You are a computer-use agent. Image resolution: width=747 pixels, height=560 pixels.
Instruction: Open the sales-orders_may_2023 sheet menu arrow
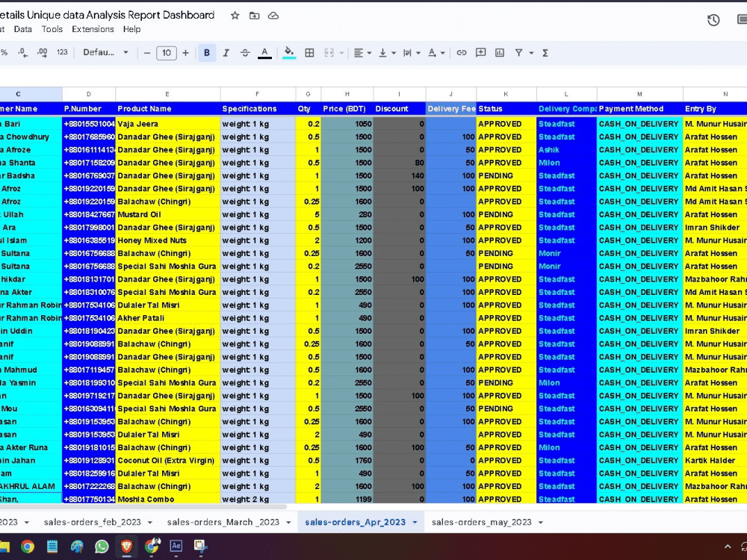pos(539,522)
